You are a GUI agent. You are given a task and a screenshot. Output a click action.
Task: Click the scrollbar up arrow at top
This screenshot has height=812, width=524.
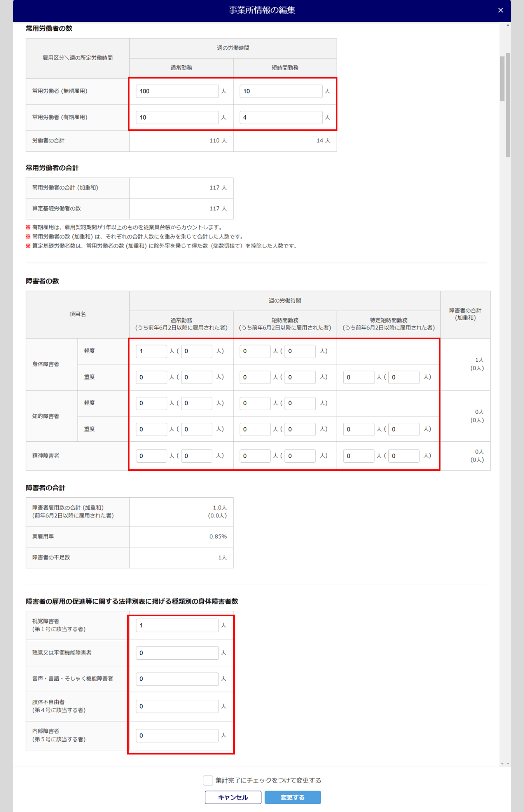508,25
